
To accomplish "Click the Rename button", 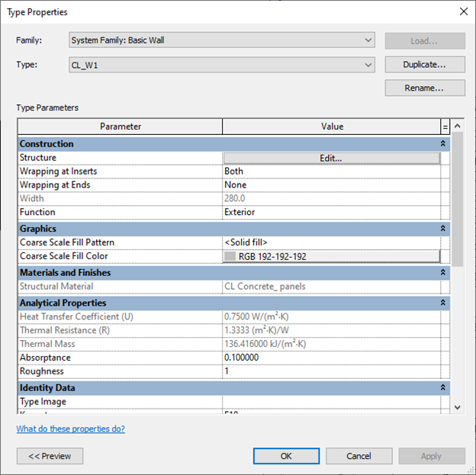I will 424,88.
